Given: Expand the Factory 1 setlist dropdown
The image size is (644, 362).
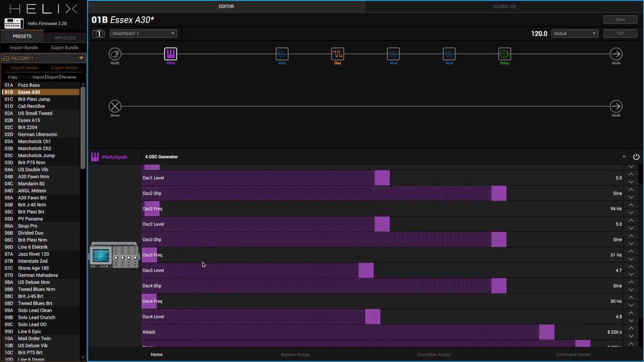Looking at the screenshot, I should click(x=43, y=58).
